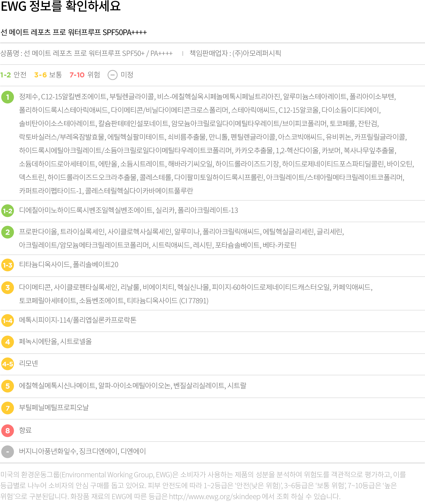This screenshot has width=425, height=504.
Task: Click the yellow 1-4 grade badge
Action: (7, 321)
